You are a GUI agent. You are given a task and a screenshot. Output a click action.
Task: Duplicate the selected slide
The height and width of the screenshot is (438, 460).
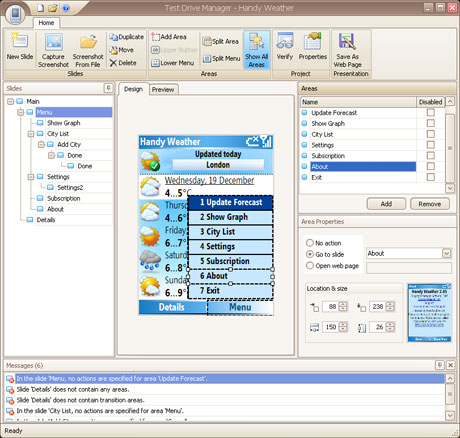(x=127, y=37)
